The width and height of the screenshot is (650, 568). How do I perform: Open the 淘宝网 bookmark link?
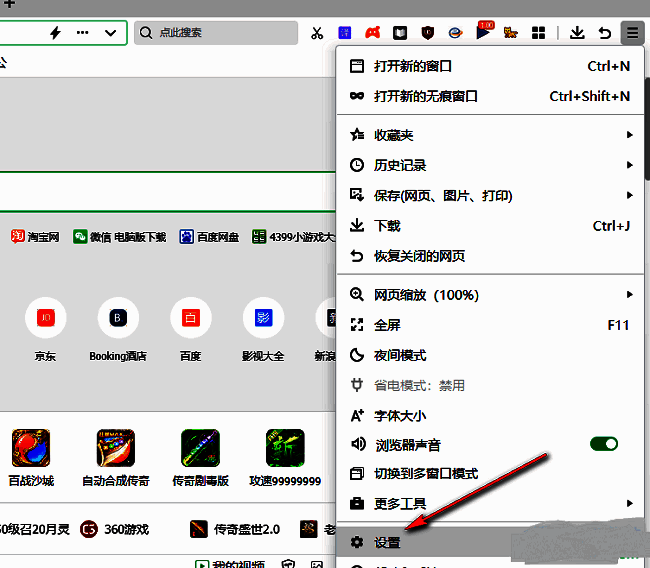[x=36, y=237]
